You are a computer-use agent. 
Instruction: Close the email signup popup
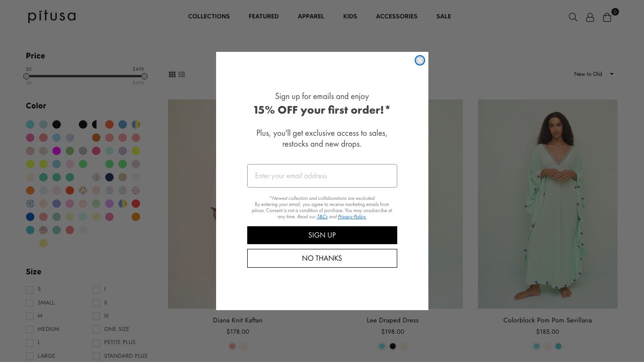coord(420,60)
